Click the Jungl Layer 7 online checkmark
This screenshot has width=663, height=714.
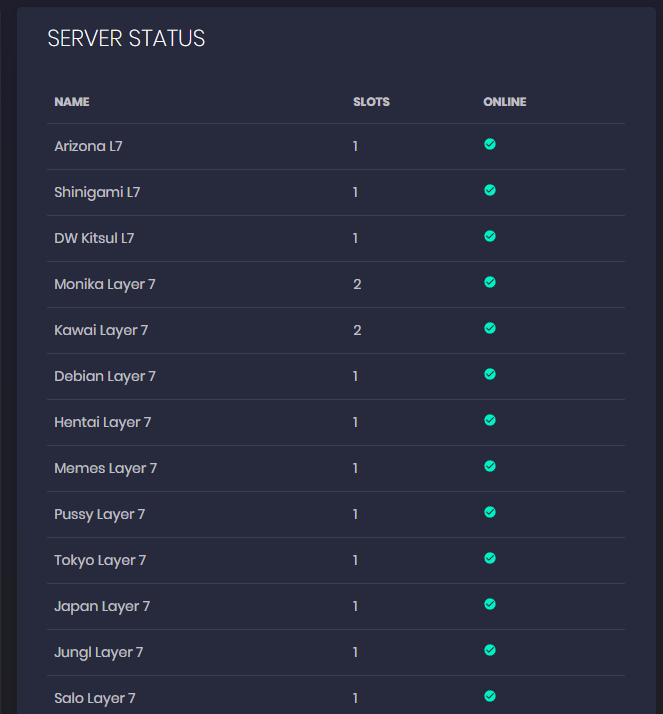[x=490, y=650]
